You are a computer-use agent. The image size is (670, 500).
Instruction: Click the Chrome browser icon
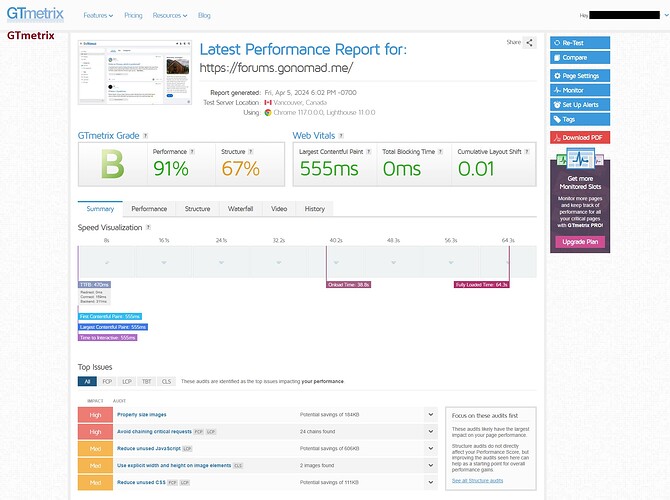[268, 113]
